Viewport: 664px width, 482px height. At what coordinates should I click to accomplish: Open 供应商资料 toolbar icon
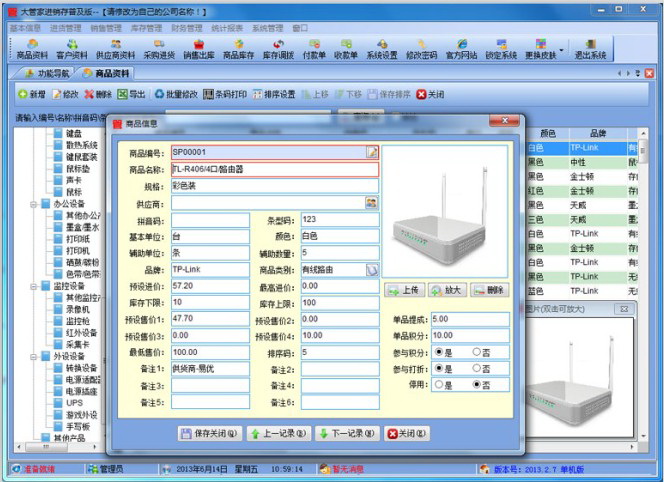click(115, 49)
